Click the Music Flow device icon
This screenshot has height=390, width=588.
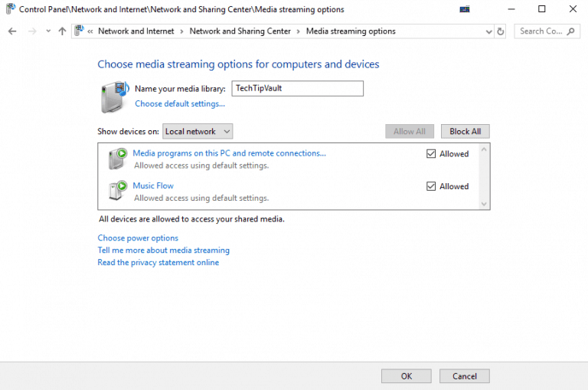117,191
